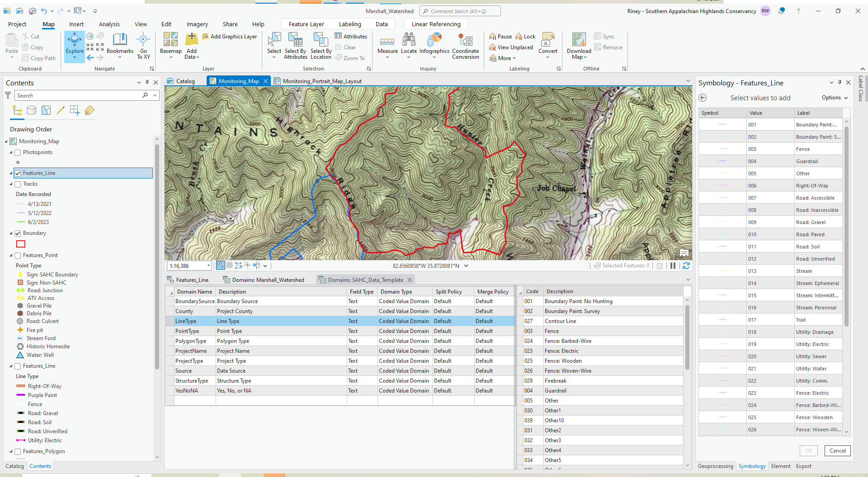Click the Cancel button in Symbology
The height and width of the screenshot is (477, 868).
837,450
